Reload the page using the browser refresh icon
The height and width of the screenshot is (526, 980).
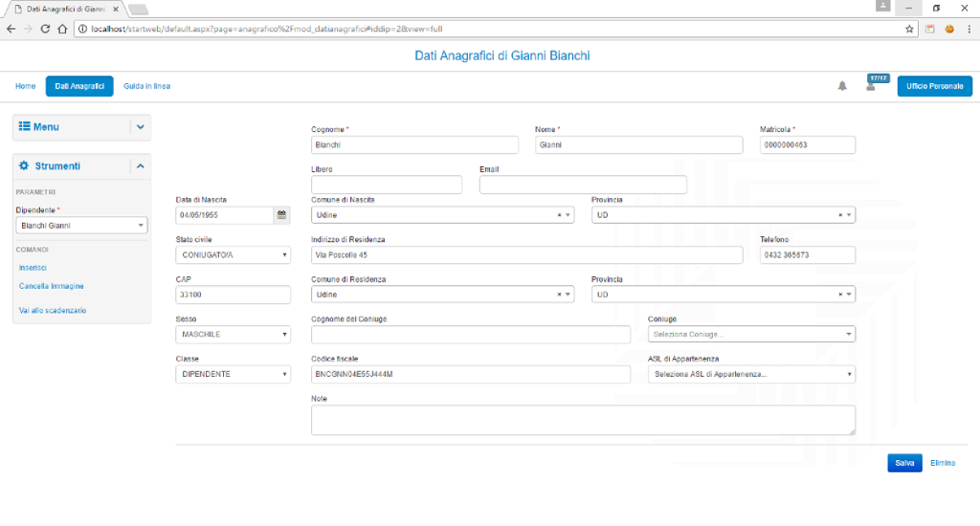pyautogui.click(x=44, y=29)
